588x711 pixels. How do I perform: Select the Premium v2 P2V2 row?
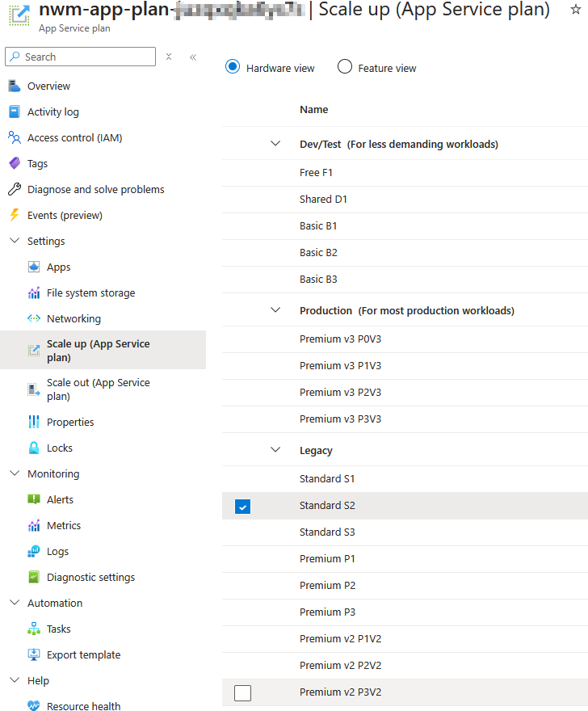tap(405, 666)
